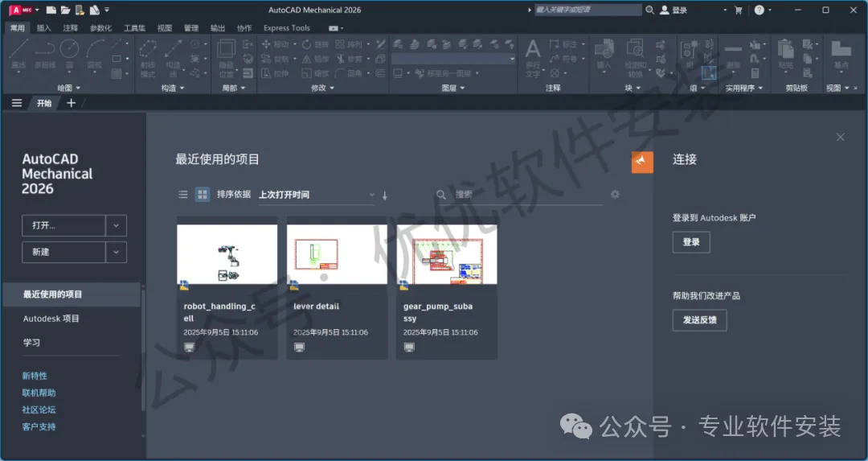Screen dimensions: 868x461
Task: Expand the 图层 panel
Action: [x=452, y=88]
